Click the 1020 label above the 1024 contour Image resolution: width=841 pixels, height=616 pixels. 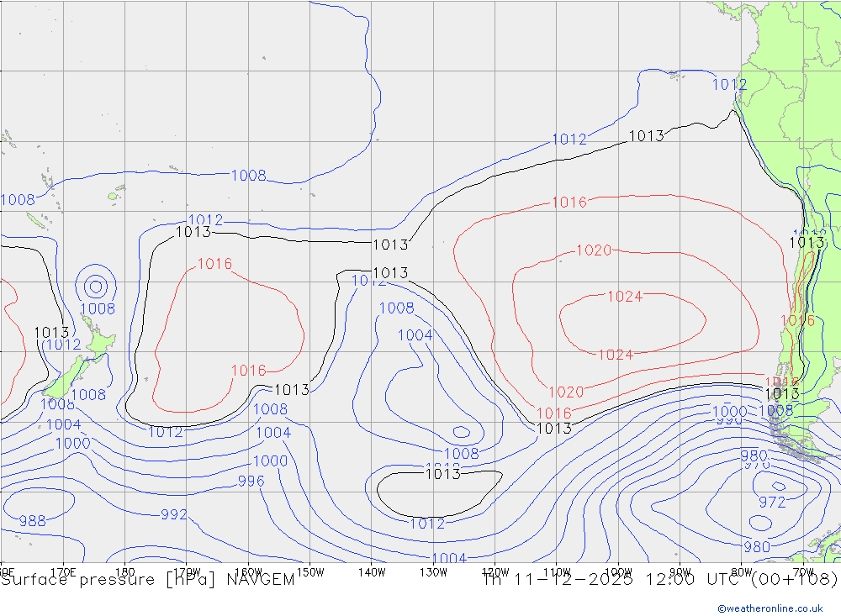pos(594,250)
